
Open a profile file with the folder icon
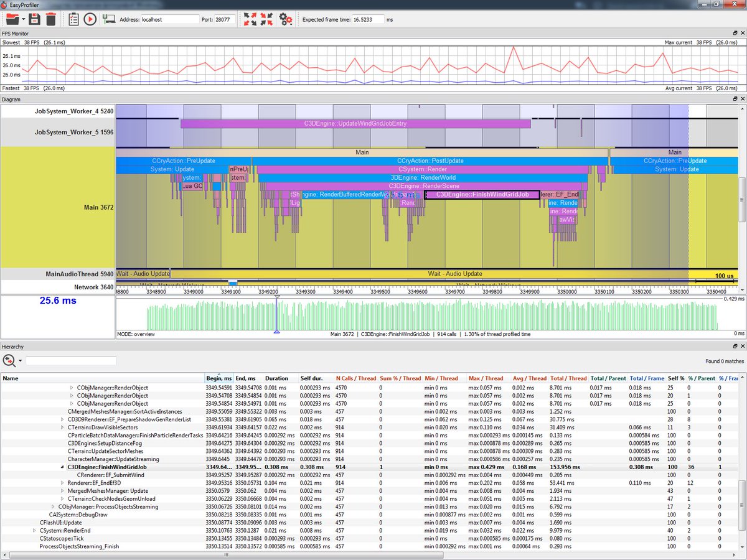pos(12,19)
